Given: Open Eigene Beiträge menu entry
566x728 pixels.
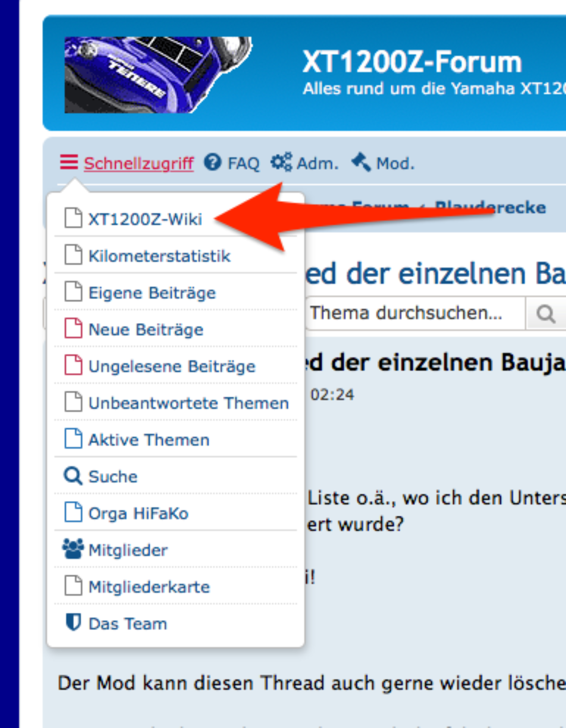Looking at the screenshot, I should pyautogui.click(x=152, y=293).
